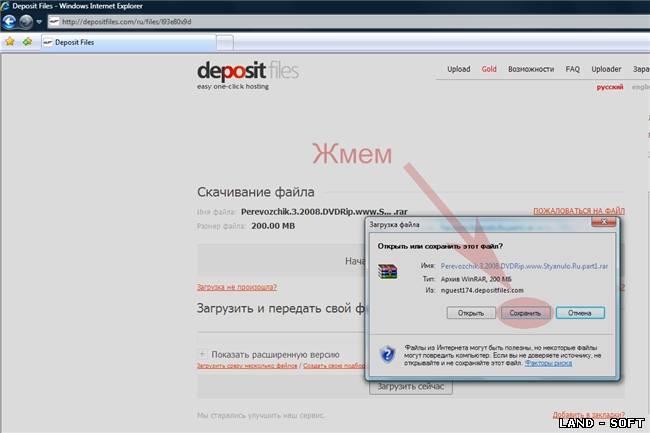Click Add to Favorites icon
The image size is (650, 433).
pyautogui.click(x=27, y=42)
